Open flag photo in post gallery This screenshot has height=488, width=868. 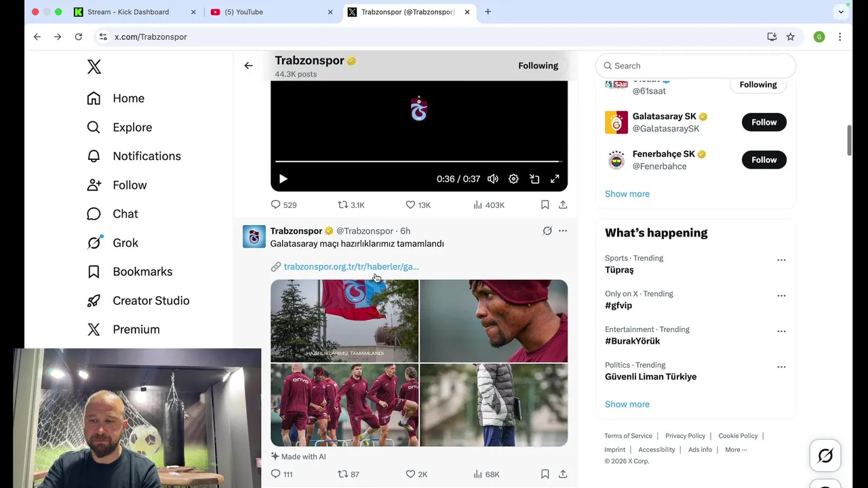click(x=344, y=321)
